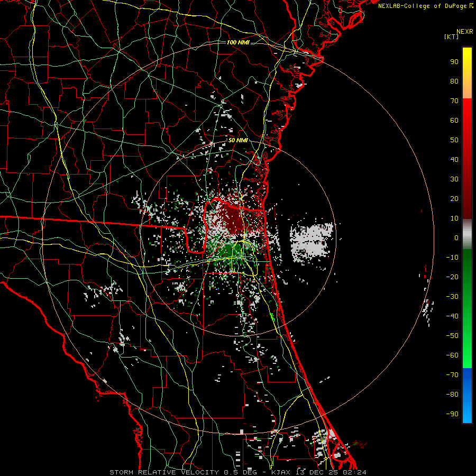Select the -20 value on the velocity scale
Viewport: 476px width, 476px height.
coord(452,277)
